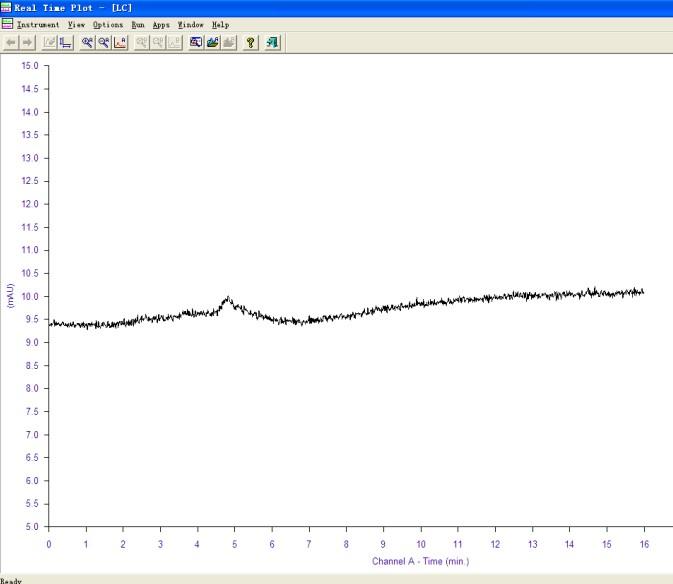Click the Channel A - Time (min.) axis label
This screenshot has height=584, width=673.
point(420,561)
